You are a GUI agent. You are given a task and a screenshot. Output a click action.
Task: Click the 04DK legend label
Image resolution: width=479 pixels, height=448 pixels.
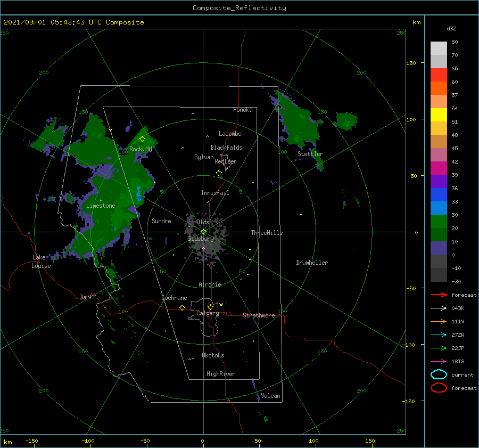[x=458, y=308]
